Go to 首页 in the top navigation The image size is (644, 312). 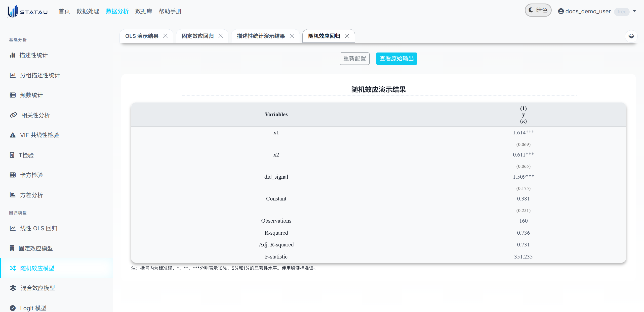(x=64, y=11)
